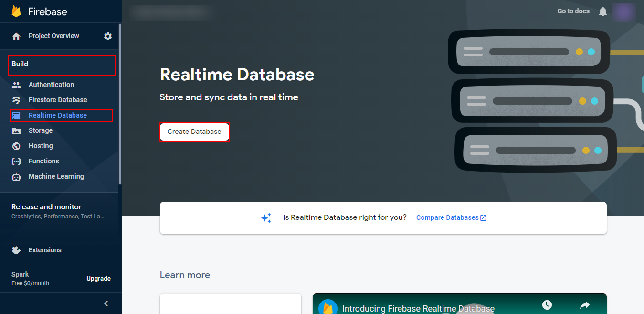Open the Project Overview page
This screenshot has width=644, height=314.
(54, 36)
